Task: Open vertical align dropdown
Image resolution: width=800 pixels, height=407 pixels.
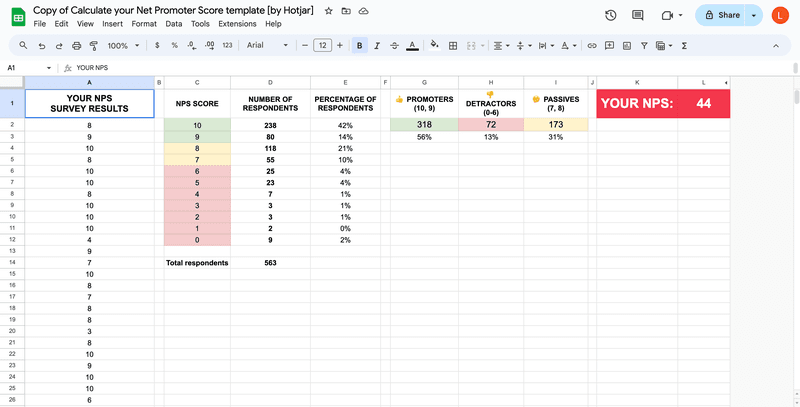Action: (x=524, y=46)
